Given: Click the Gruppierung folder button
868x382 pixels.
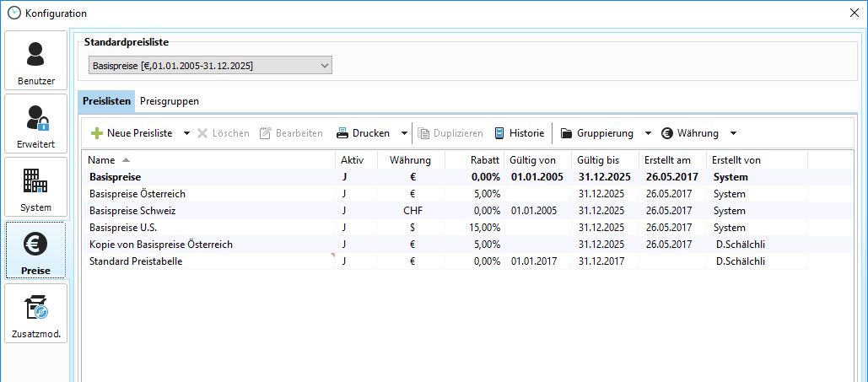Looking at the screenshot, I should pyautogui.click(x=597, y=133).
